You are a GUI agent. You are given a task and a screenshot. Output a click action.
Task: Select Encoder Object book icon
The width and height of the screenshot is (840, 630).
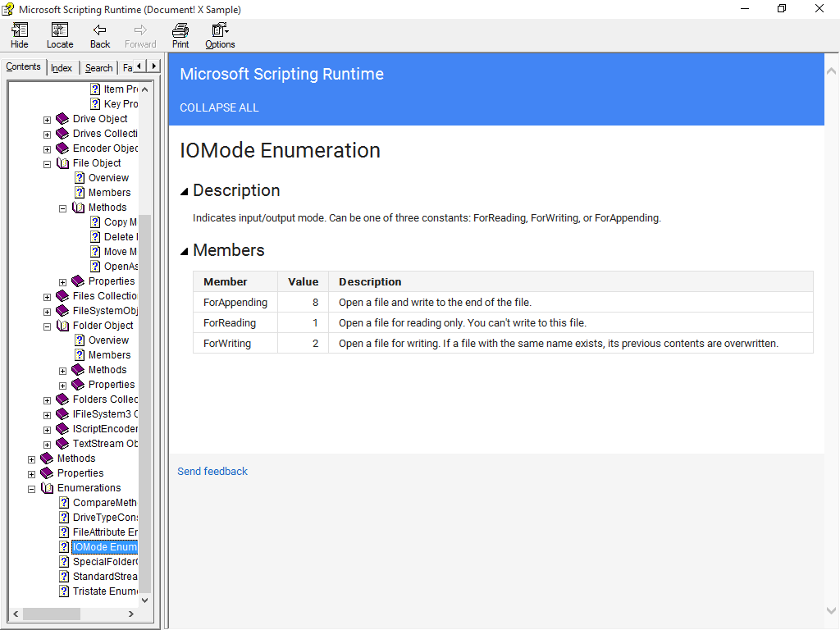pyautogui.click(x=62, y=148)
